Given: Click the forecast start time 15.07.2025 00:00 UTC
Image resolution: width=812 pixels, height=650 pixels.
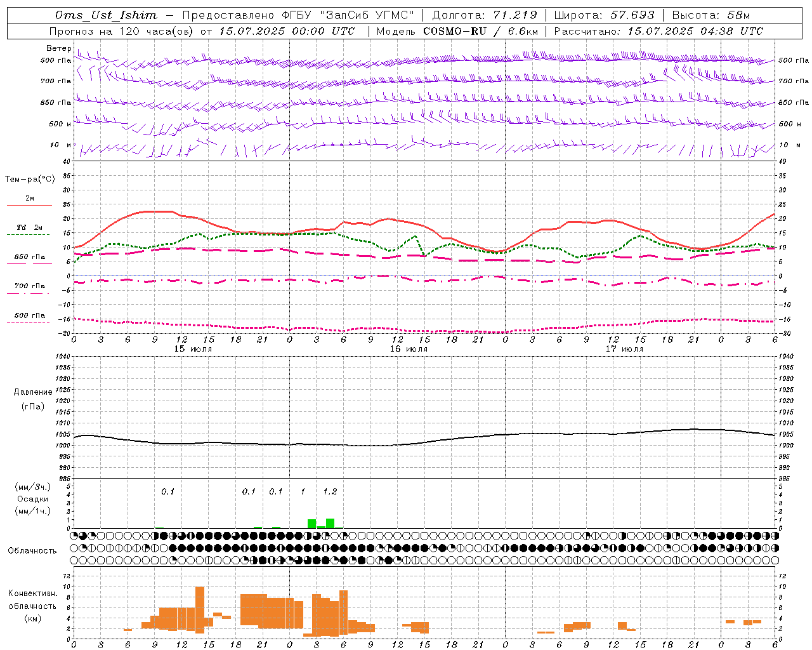Looking at the screenshot, I should pyautogui.click(x=287, y=31).
